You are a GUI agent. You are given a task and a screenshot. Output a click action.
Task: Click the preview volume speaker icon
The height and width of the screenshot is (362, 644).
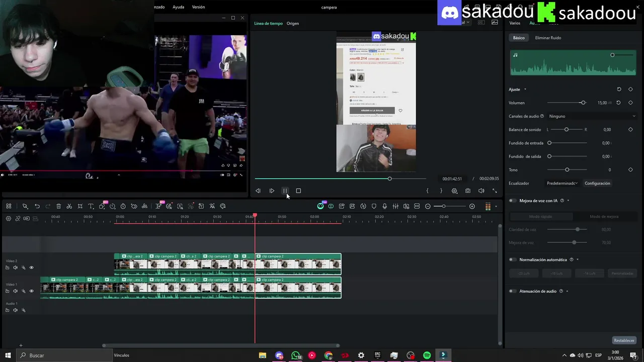pos(481,191)
